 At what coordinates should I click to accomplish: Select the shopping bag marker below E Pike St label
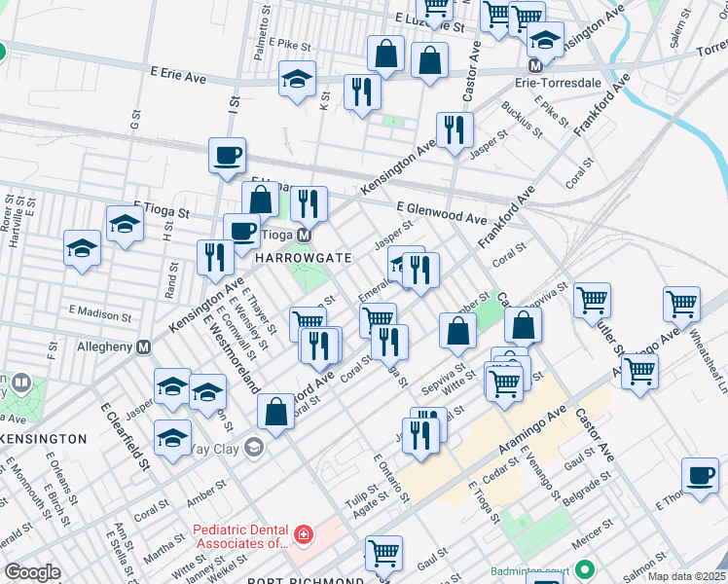(x=385, y=55)
